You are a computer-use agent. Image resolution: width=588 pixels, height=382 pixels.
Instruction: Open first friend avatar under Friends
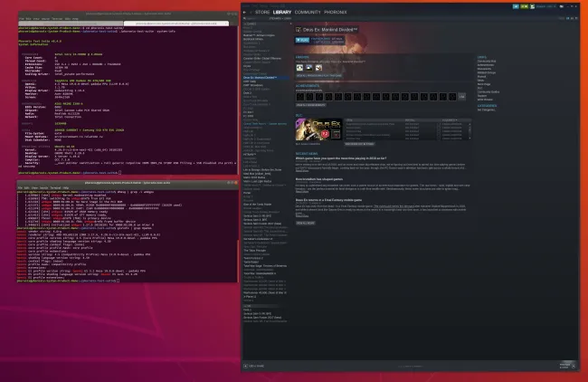click(299, 68)
